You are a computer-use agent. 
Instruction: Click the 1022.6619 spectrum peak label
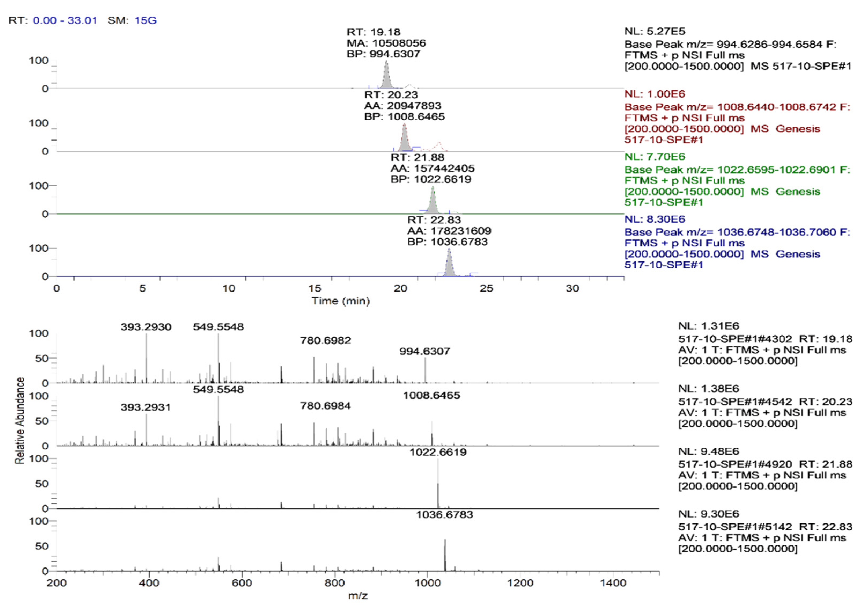(x=438, y=452)
